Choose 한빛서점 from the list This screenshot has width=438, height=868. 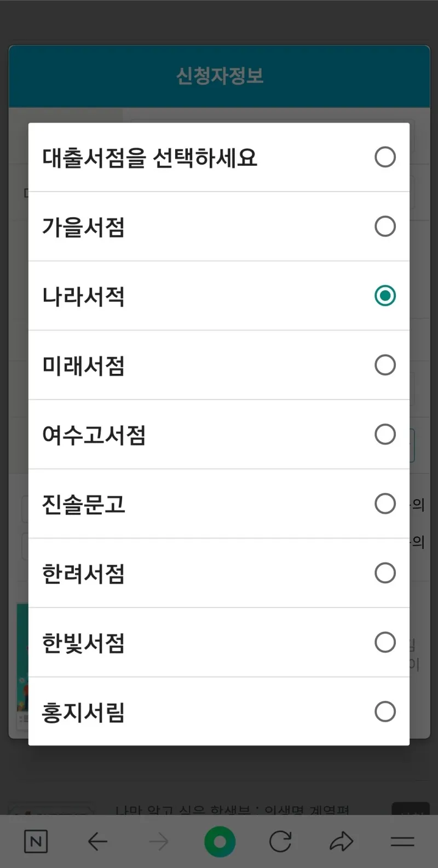pos(84,643)
